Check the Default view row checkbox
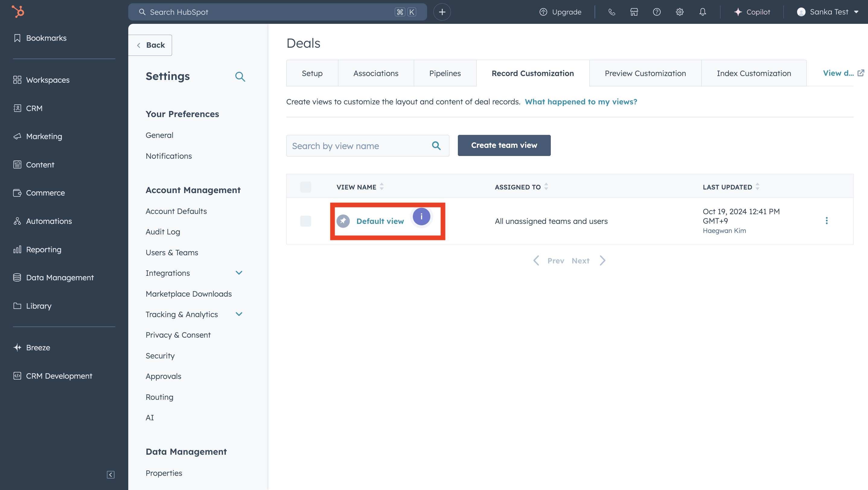Screen dimensions: 868x490 [305, 221]
